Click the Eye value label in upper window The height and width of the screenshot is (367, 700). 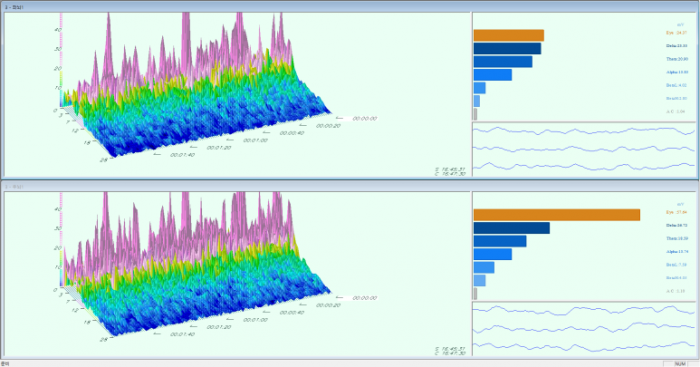point(676,33)
